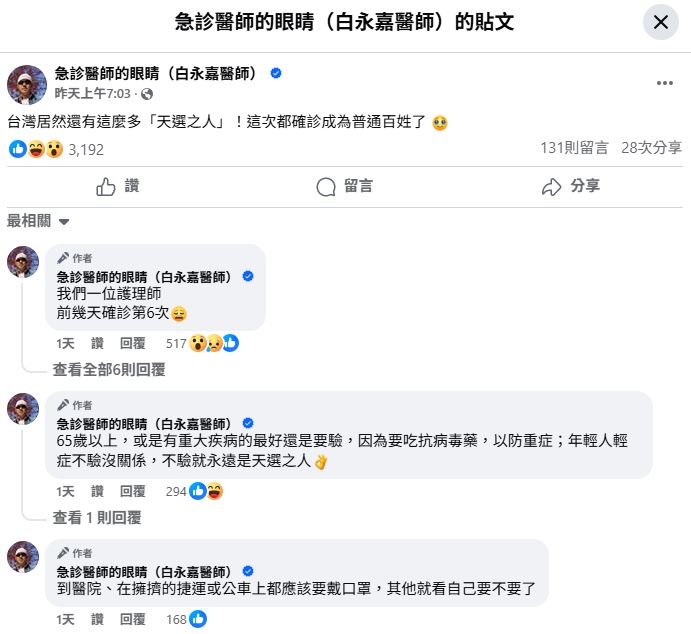Click the 讚 thumbs-up button on post
Screen dimensions: 691x634
(117, 186)
